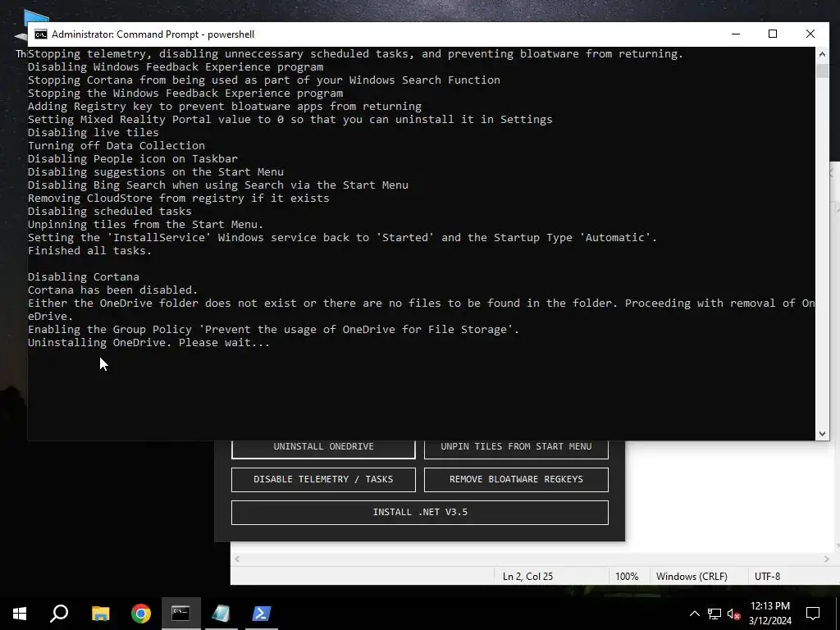Open taskbar Search icon
This screenshot has height=630, width=840.
59,614
